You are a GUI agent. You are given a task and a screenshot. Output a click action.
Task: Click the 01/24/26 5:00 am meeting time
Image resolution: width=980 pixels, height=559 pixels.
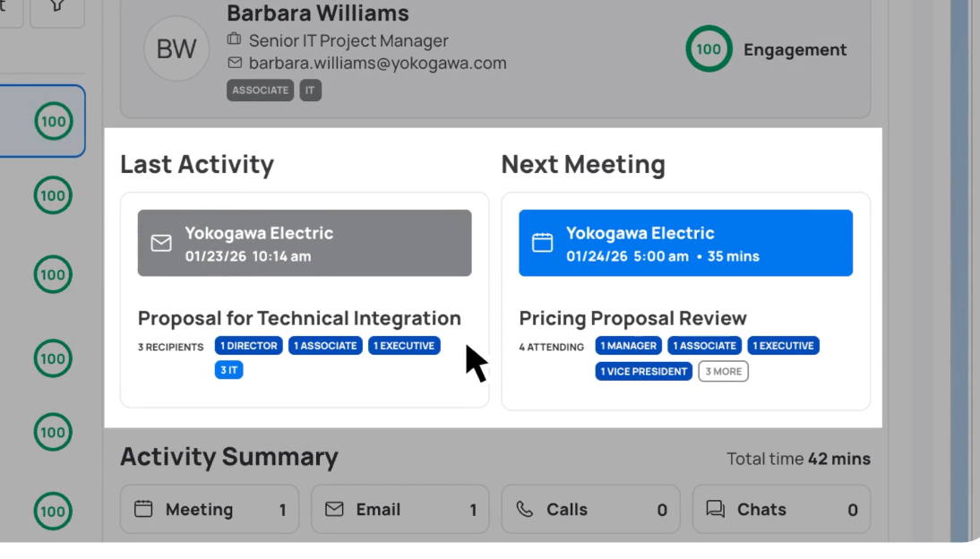click(x=627, y=256)
